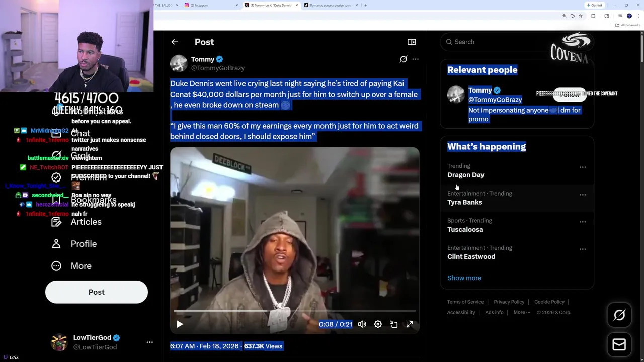Open Privacy Policy link
The image size is (644, 362).
[x=509, y=302]
